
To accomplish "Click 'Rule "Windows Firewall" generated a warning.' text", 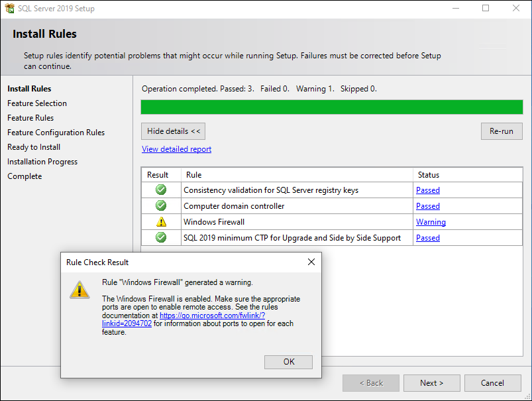I will coord(178,282).
